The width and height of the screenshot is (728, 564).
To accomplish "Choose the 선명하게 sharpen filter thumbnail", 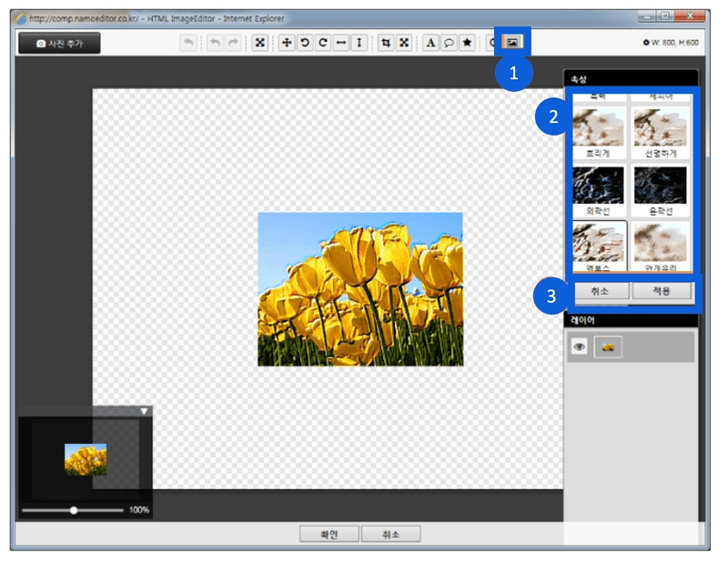I will coord(661,128).
